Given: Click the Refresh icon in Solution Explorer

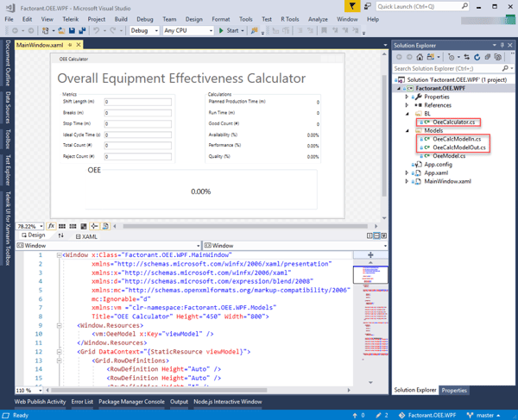Looking at the screenshot, I should pyautogui.click(x=477, y=57).
